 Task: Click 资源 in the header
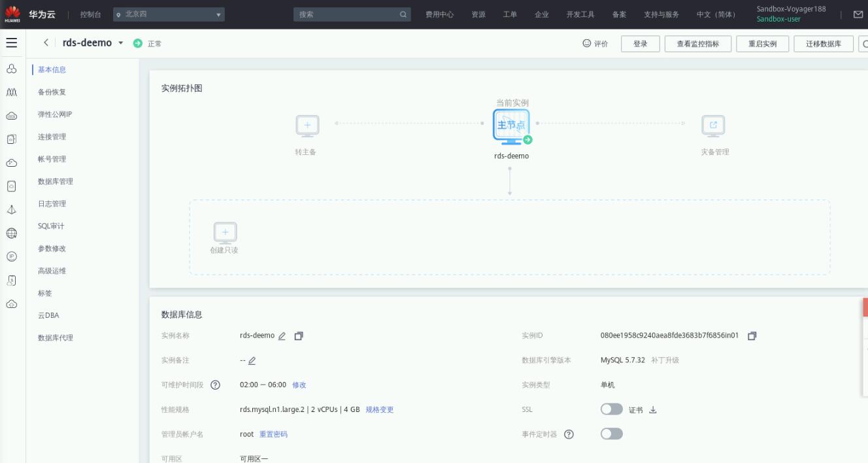pos(478,14)
